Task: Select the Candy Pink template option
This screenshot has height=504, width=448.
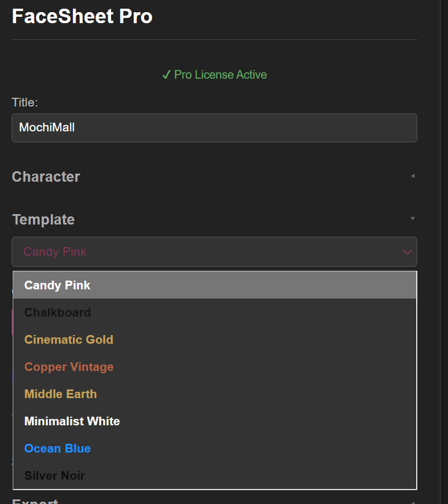Action: click(57, 285)
